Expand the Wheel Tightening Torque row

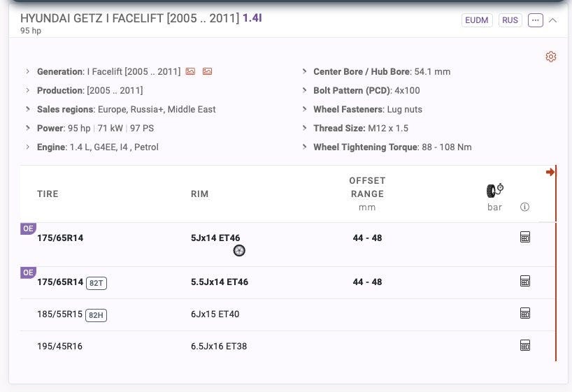coord(304,147)
